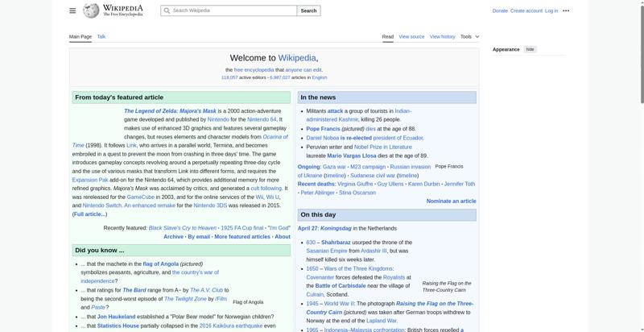Open the hamburger main menu icon
This screenshot has width=644, height=332.
pos(72,10)
